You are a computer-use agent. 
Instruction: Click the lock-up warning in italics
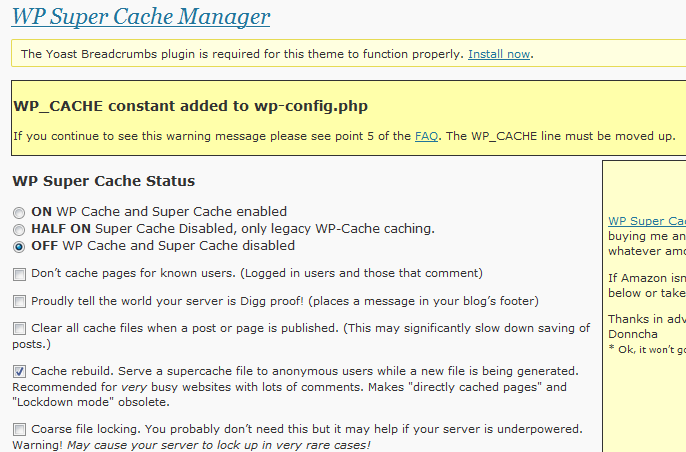pos(218,445)
